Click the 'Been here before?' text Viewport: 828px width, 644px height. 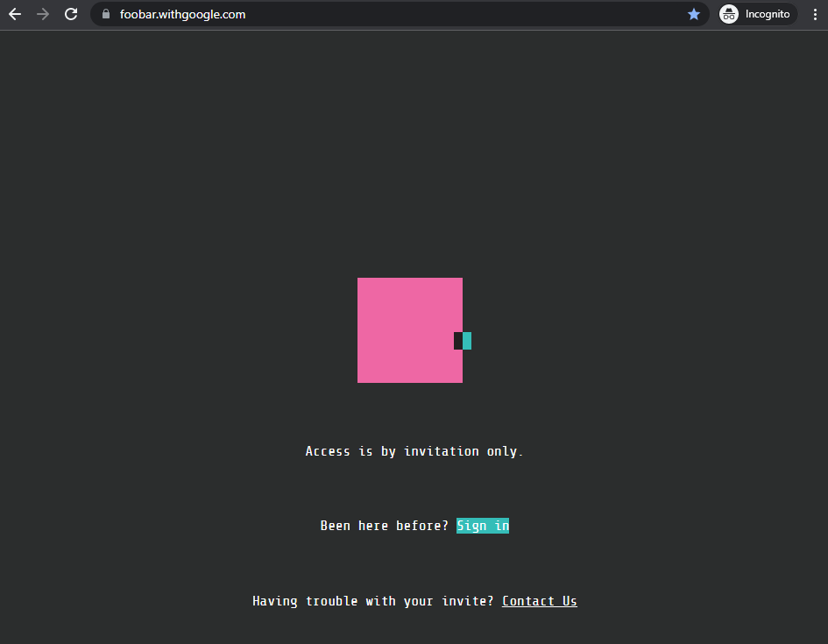384,526
